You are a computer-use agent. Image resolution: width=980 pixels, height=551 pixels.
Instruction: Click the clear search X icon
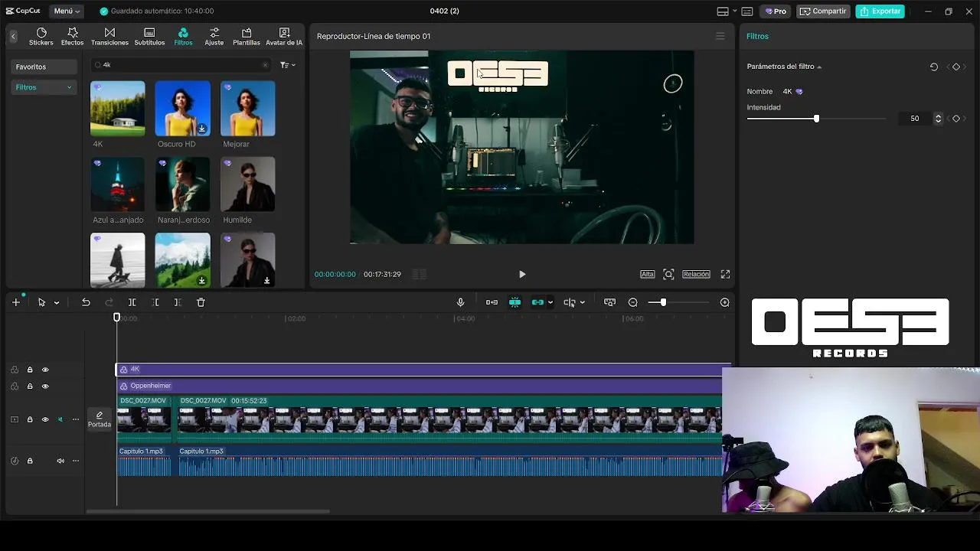[x=265, y=65]
